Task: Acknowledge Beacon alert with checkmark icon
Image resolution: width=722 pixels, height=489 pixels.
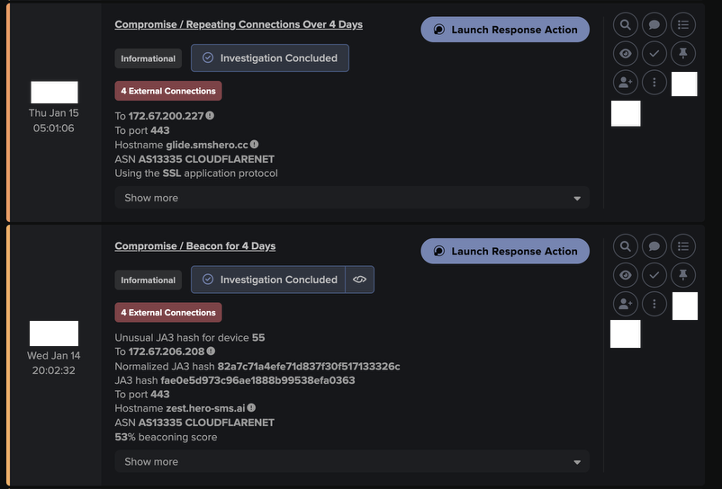Action: coord(654,275)
